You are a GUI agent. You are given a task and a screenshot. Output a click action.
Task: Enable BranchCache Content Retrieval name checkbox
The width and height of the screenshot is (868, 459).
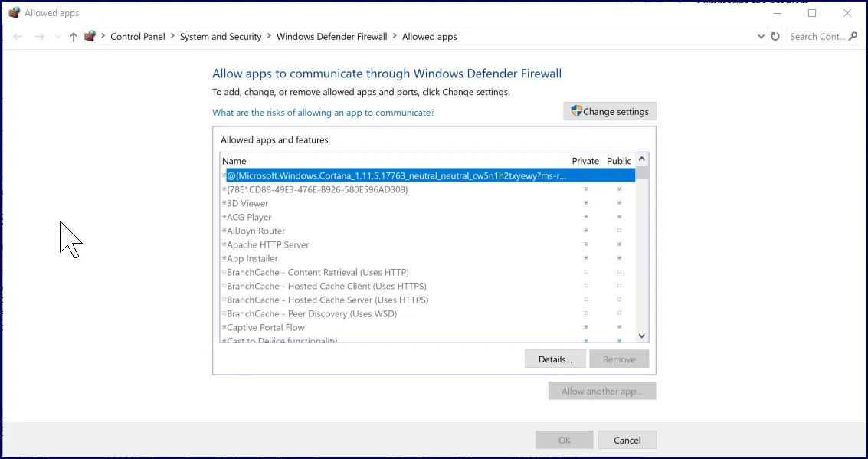[224, 272]
